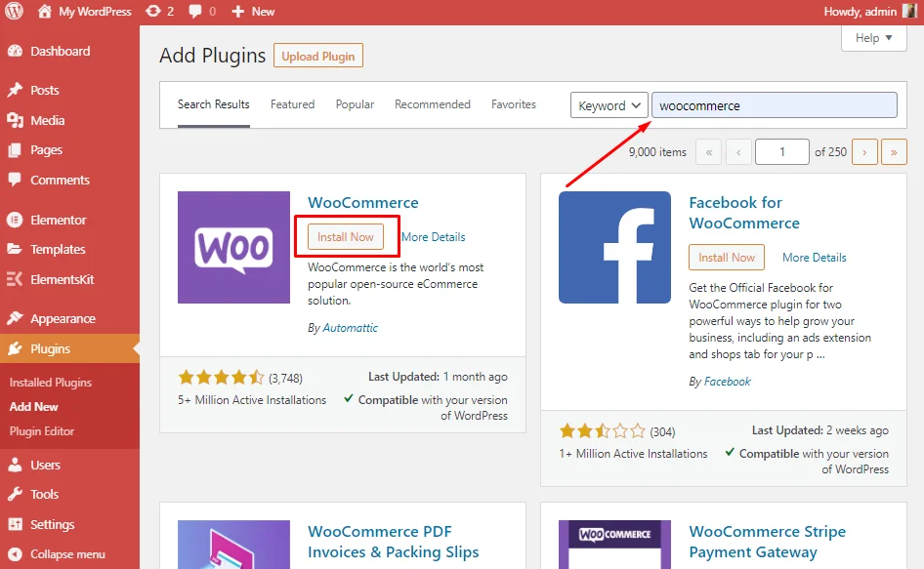Image resolution: width=924 pixels, height=569 pixels.
Task: Click 5+ Million Active Installations text
Action: tap(252, 400)
